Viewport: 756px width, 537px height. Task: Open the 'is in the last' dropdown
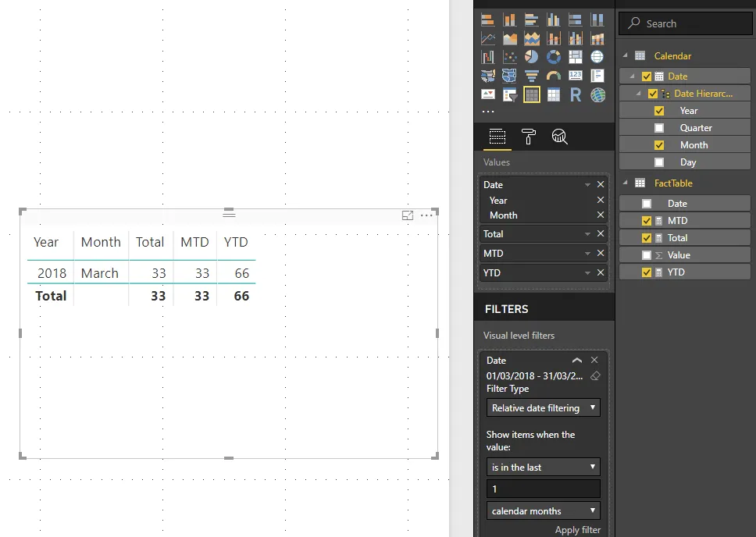click(x=544, y=467)
